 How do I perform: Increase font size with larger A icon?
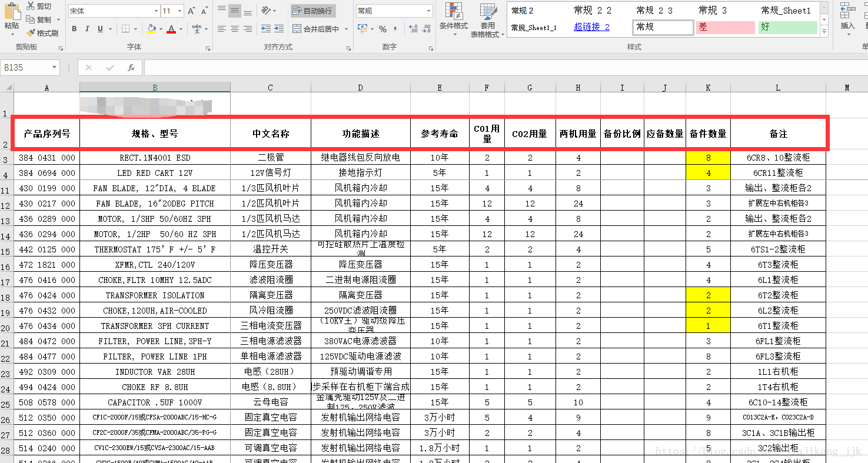tap(191, 11)
